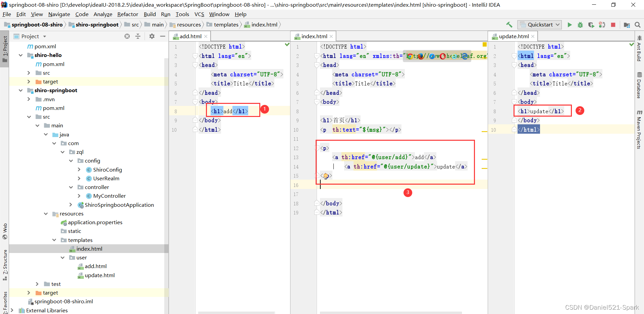The image size is (644, 314).
Task: Expand the test folder
Action: (37, 284)
